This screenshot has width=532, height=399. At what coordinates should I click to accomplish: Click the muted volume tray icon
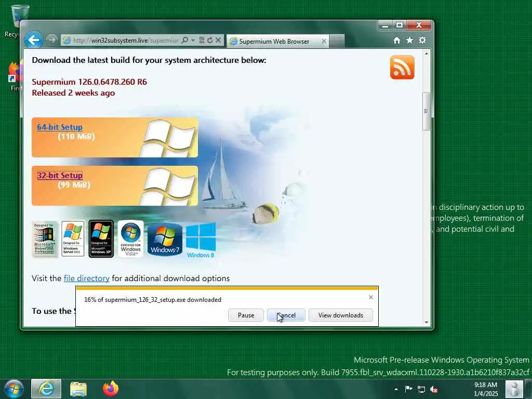tap(434, 389)
